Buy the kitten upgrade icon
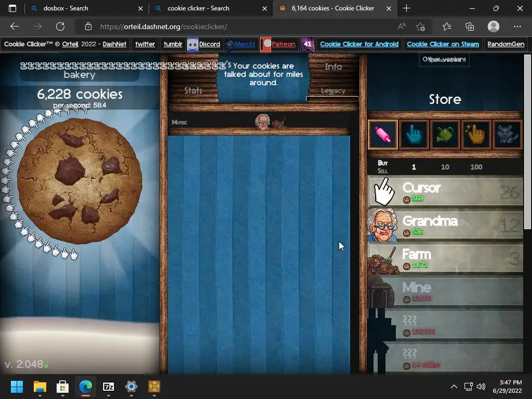The width and height of the screenshot is (532, 399). click(x=507, y=135)
